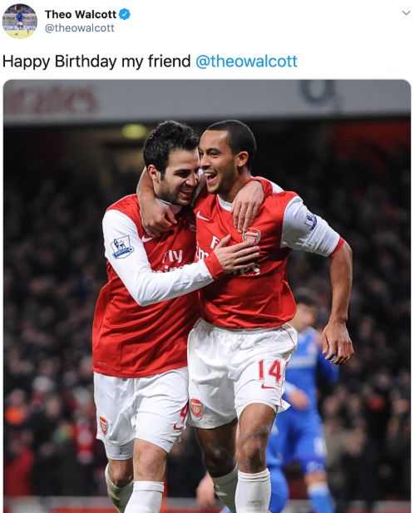This screenshot has height=513, width=420.
Task: Click the blue verified badge
Action: 125,14
